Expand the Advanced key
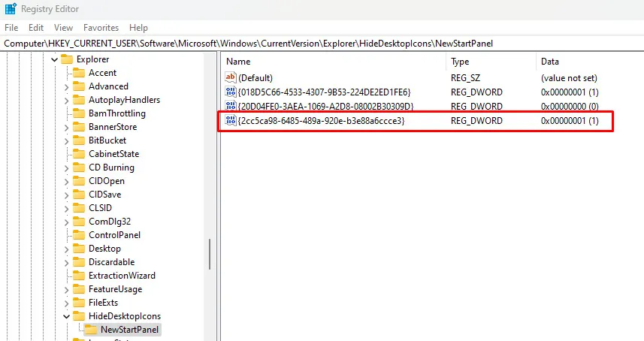The height and width of the screenshot is (341, 644). (x=67, y=87)
